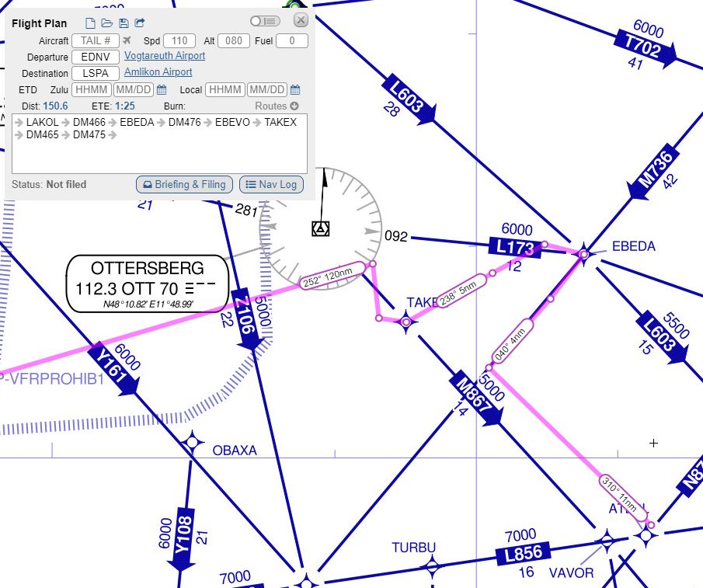Save the flight plan with disk icon
703x588 pixels.
click(x=124, y=23)
